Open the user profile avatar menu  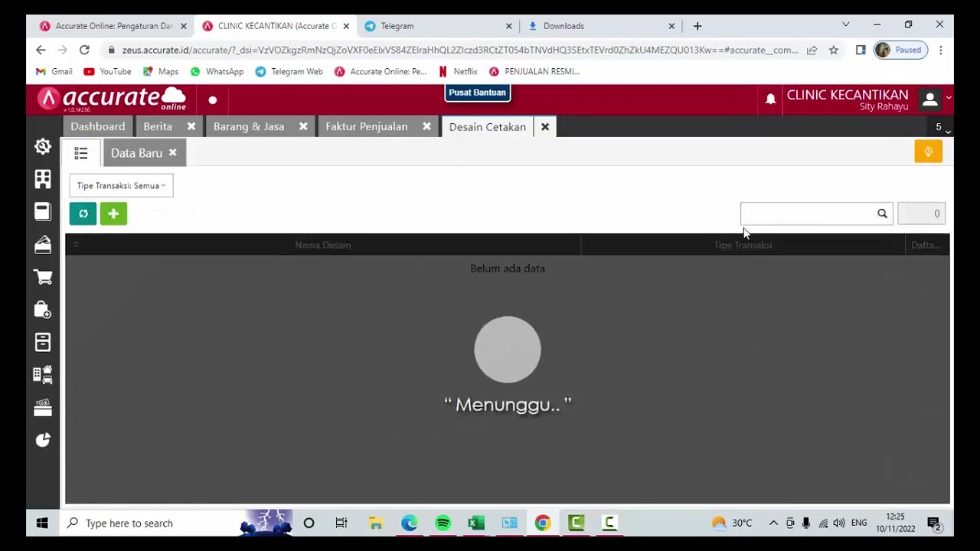click(929, 99)
